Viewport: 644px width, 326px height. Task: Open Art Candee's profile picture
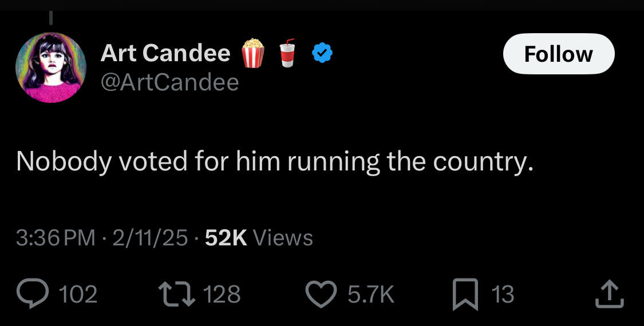point(50,67)
